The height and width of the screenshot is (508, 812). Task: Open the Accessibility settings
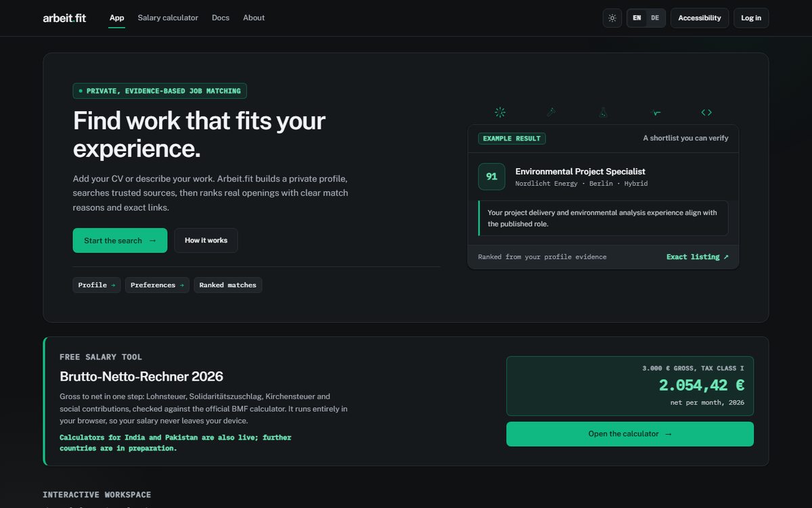pos(700,18)
